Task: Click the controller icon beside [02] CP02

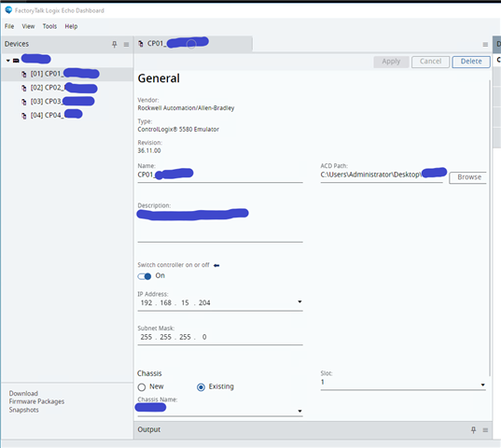Action: 24,88
